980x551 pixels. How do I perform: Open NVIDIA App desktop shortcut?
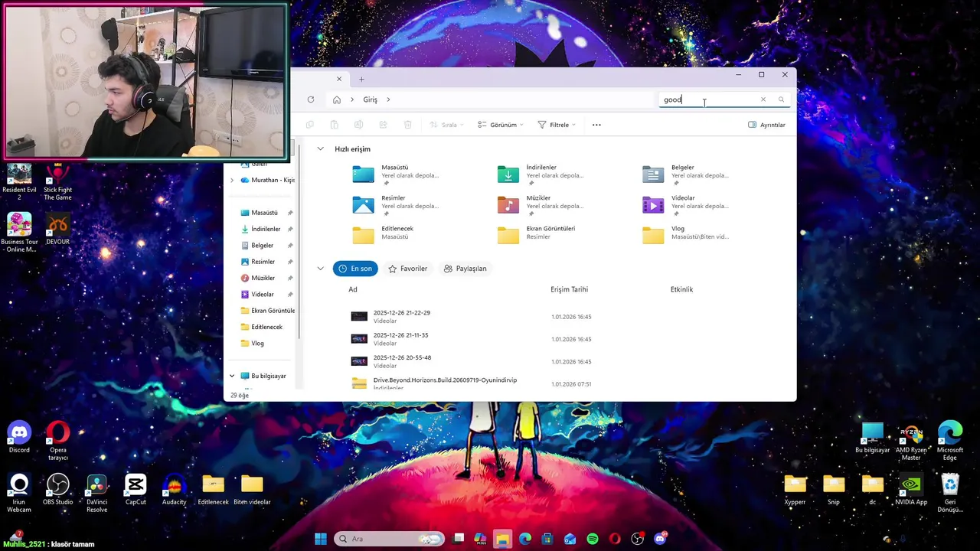pyautogui.click(x=911, y=489)
